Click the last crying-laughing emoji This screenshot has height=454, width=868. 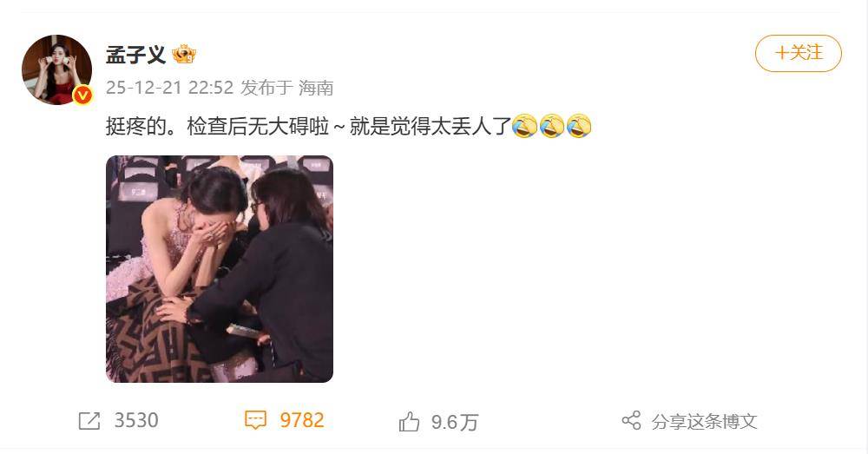click(579, 126)
